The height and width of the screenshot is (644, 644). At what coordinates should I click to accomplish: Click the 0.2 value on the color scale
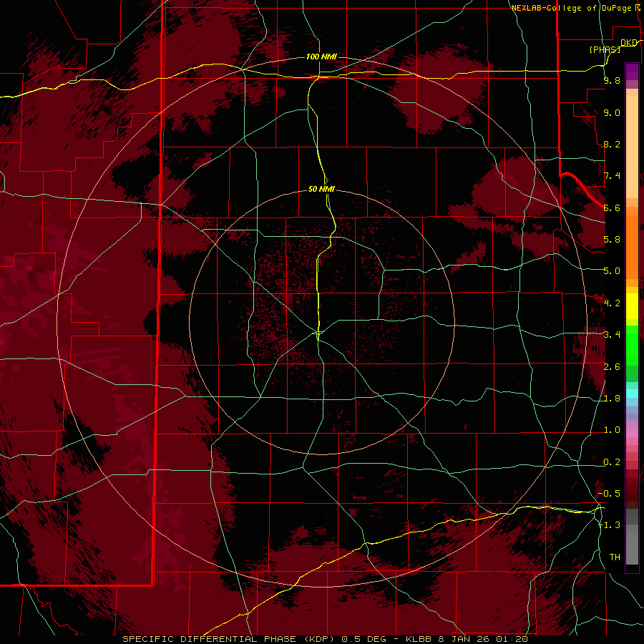tap(612, 462)
